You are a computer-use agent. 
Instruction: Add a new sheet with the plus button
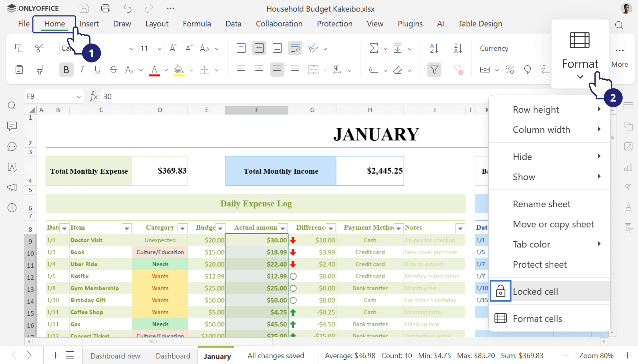[x=55, y=355]
